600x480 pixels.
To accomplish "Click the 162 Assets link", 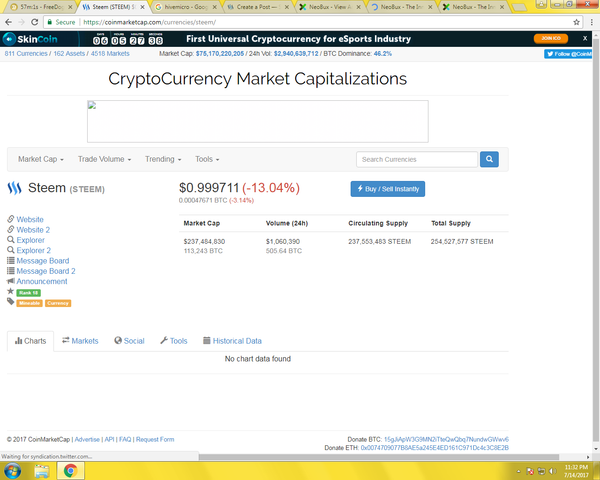I will click(69, 54).
